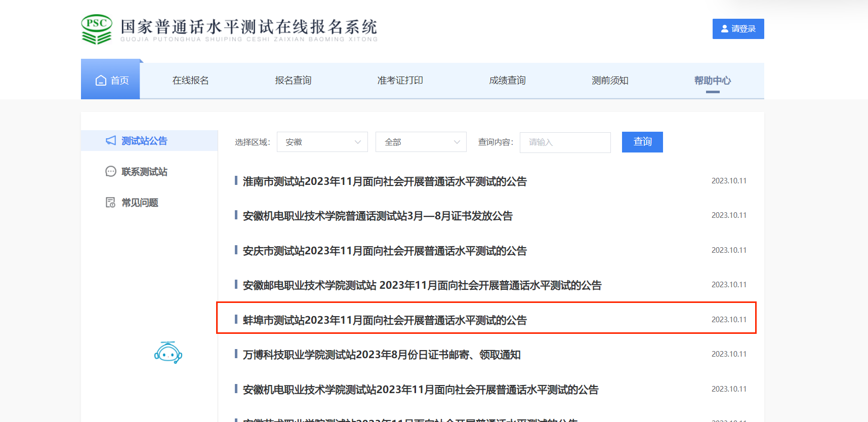The height and width of the screenshot is (422, 868).
Task: Expand the 全部 city dropdown
Action: (x=421, y=142)
